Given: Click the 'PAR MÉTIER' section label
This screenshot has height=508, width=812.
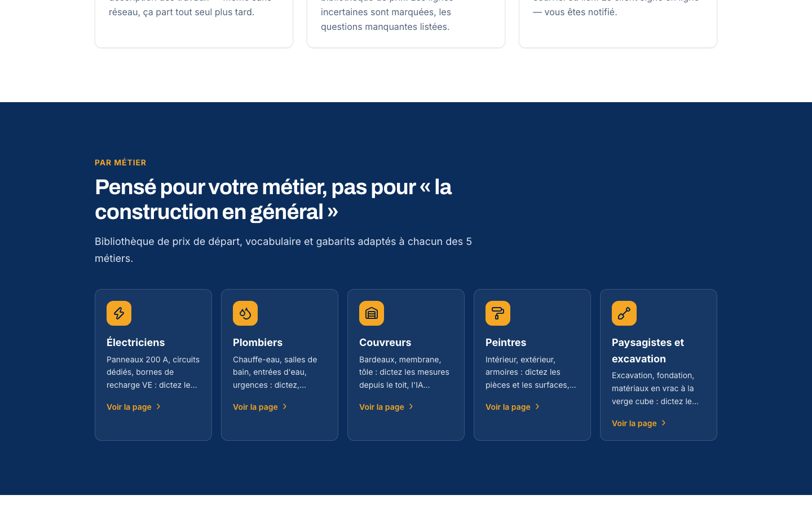Looking at the screenshot, I should pyautogui.click(x=121, y=163).
